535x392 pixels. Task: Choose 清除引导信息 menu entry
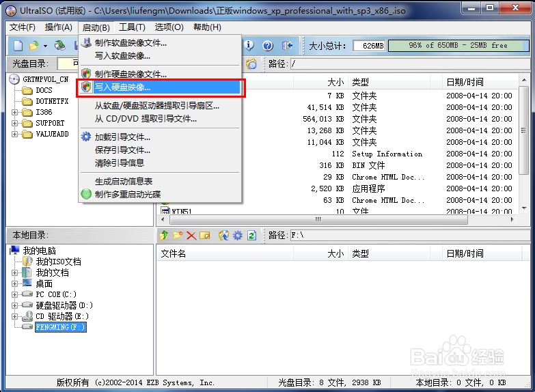[160, 163]
